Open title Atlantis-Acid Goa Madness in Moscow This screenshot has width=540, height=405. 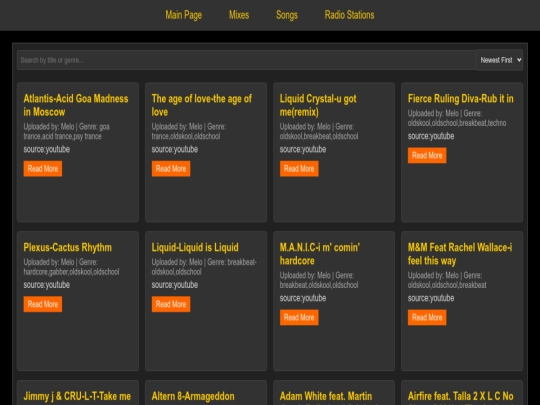pos(76,105)
